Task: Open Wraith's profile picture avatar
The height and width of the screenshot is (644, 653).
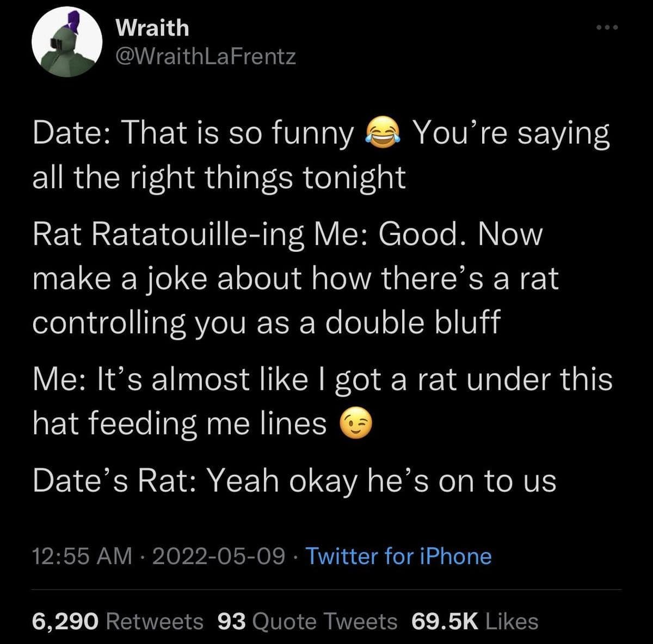Action: click(67, 42)
